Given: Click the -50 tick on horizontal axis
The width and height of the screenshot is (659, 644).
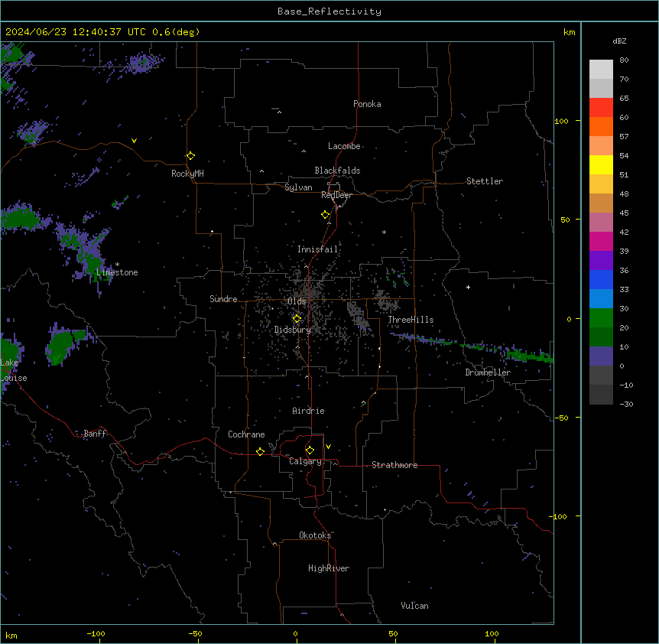Looking at the screenshot, I should [196, 633].
